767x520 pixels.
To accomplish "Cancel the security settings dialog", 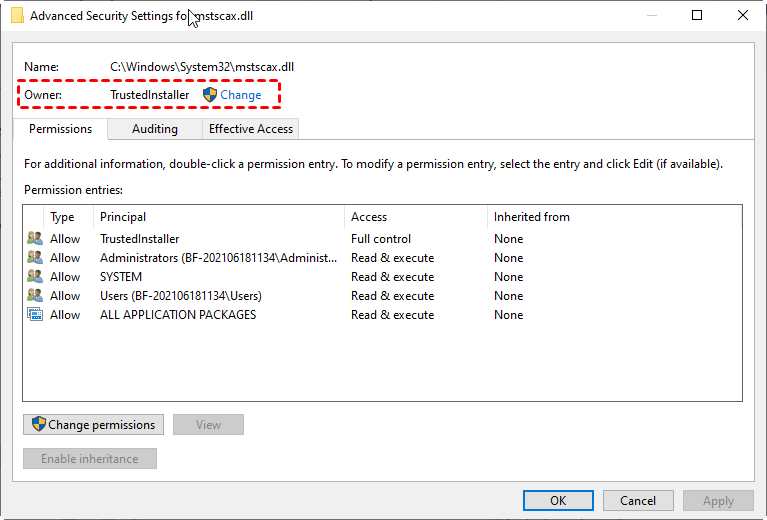I will point(638,500).
